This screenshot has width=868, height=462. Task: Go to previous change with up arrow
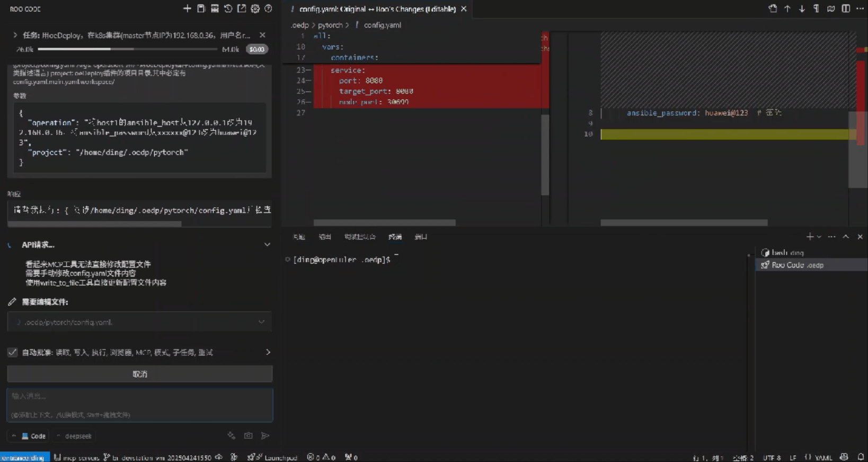pos(787,8)
